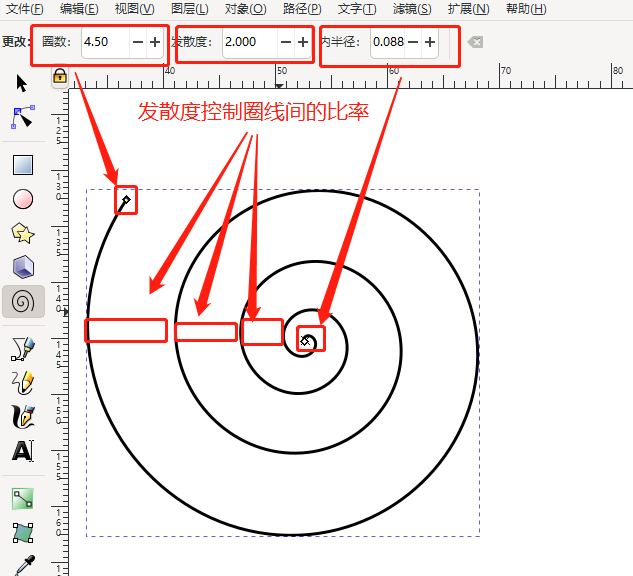Increase the 发散度 divergence value
This screenshot has height=576, width=633.
click(x=303, y=42)
